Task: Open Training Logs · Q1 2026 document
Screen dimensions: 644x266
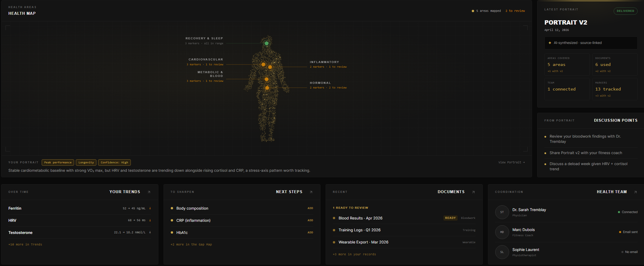Action: (x=404, y=230)
